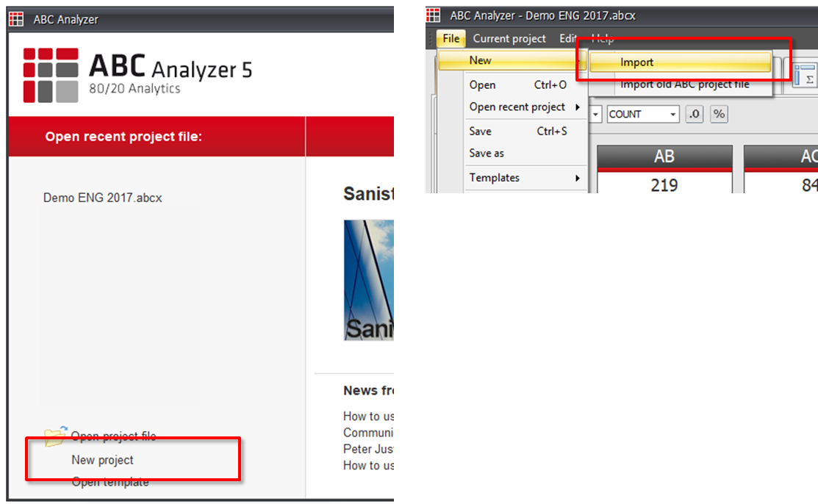Click the sum column toolbar icon

coord(805,76)
